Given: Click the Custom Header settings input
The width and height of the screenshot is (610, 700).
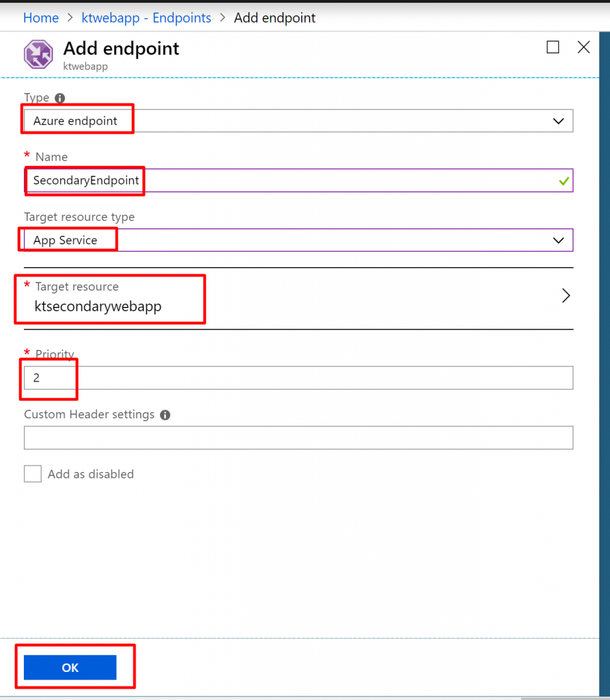Looking at the screenshot, I should pos(299,437).
